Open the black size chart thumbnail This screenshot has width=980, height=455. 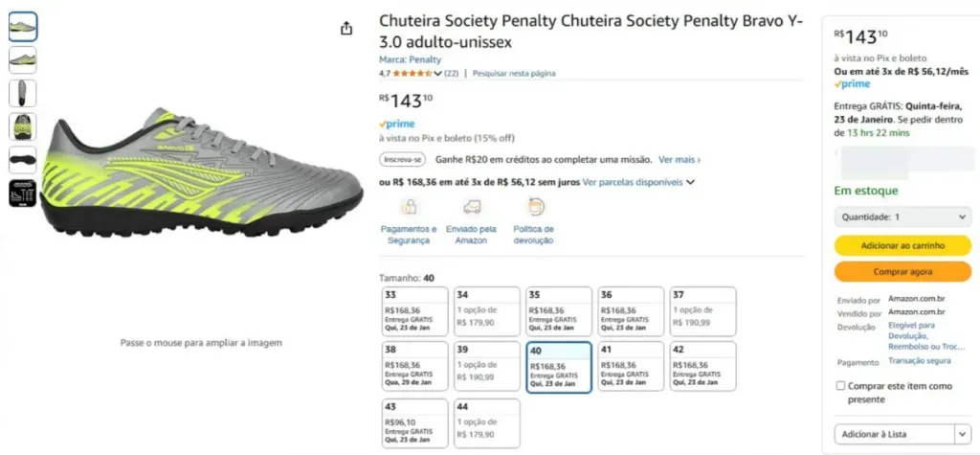tap(23, 192)
